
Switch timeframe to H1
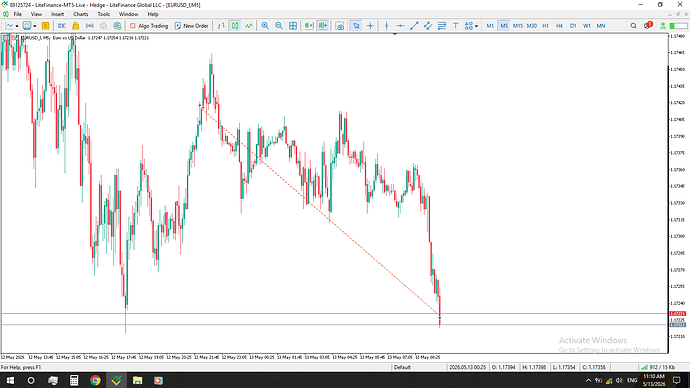(546, 26)
